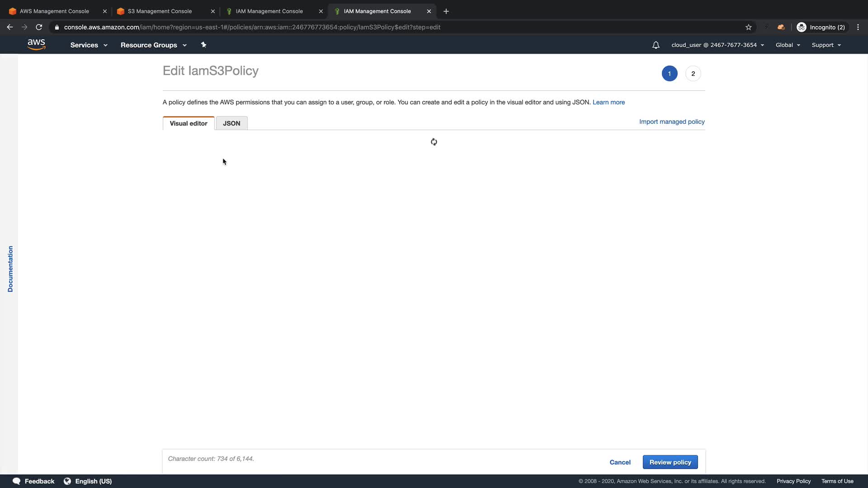Open Chrome three-dot menu icon
The height and width of the screenshot is (488, 868).
tap(858, 27)
